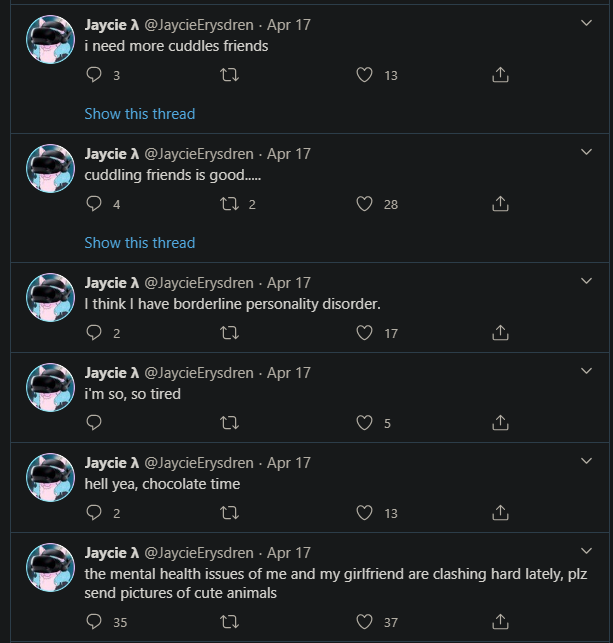Like the 'hell yea, chocolate time' tweet
The width and height of the screenshot is (613, 643).
coord(364,513)
